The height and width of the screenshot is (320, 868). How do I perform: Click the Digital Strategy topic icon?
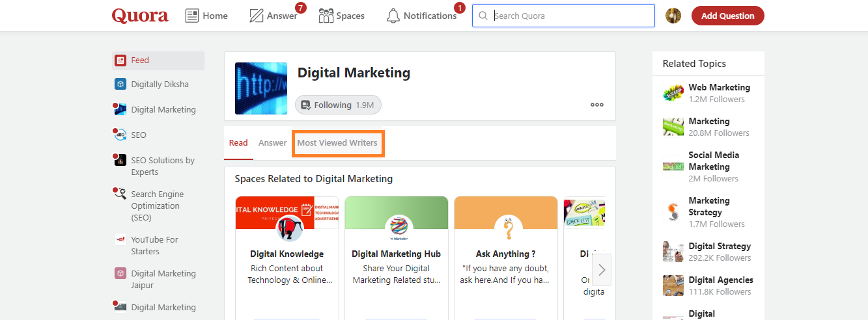pyautogui.click(x=673, y=252)
